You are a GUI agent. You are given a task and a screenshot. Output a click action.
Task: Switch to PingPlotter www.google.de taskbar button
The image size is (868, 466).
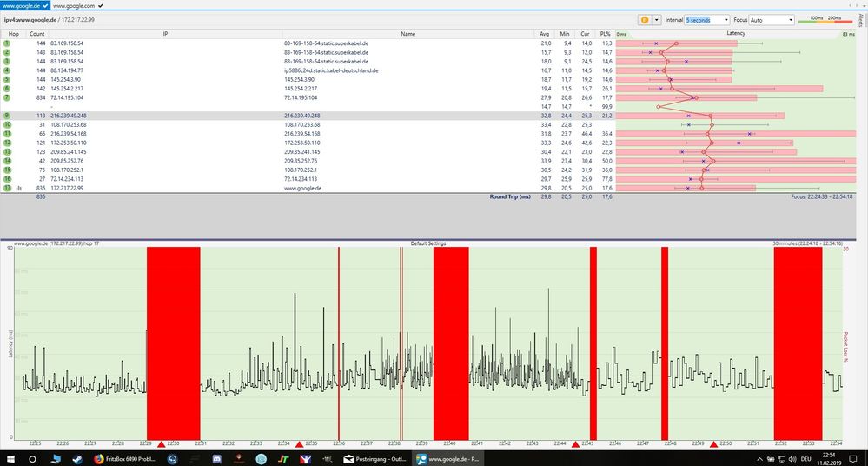[447, 459]
